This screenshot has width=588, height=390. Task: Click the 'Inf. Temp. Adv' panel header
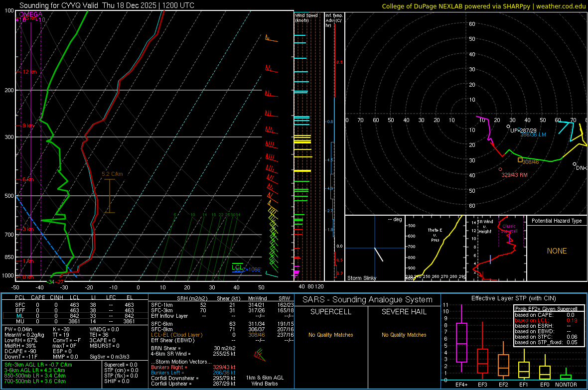(x=334, y=20)
